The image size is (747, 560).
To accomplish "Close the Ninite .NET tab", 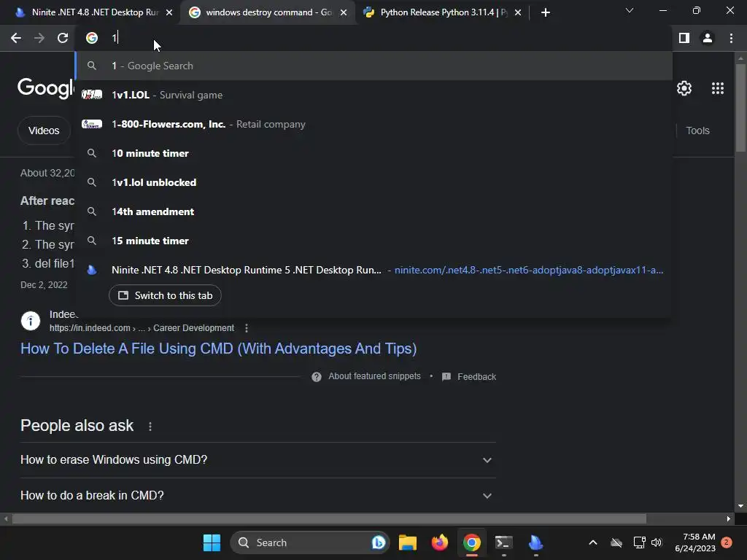I will tap(169, 12).
